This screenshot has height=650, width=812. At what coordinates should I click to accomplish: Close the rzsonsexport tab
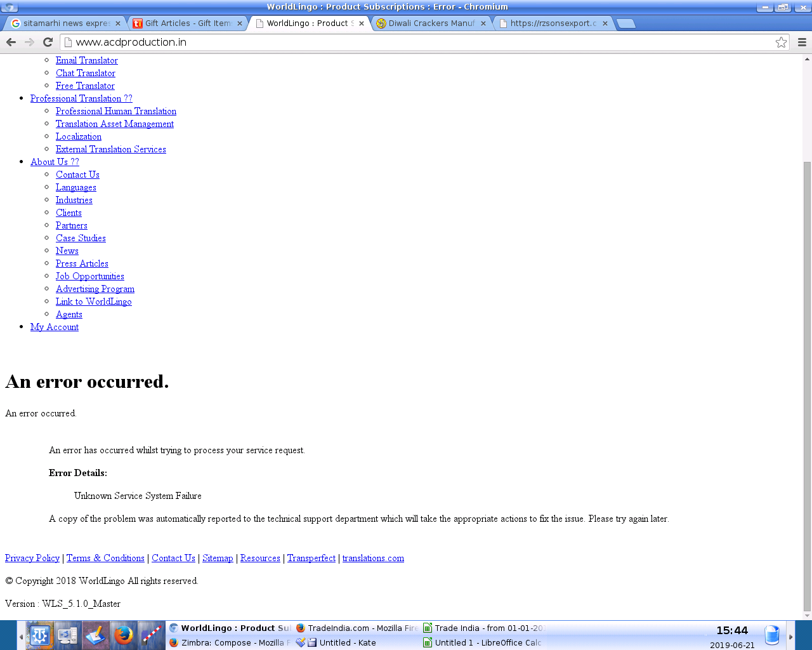pyautogui.click(x=605, y=23)
